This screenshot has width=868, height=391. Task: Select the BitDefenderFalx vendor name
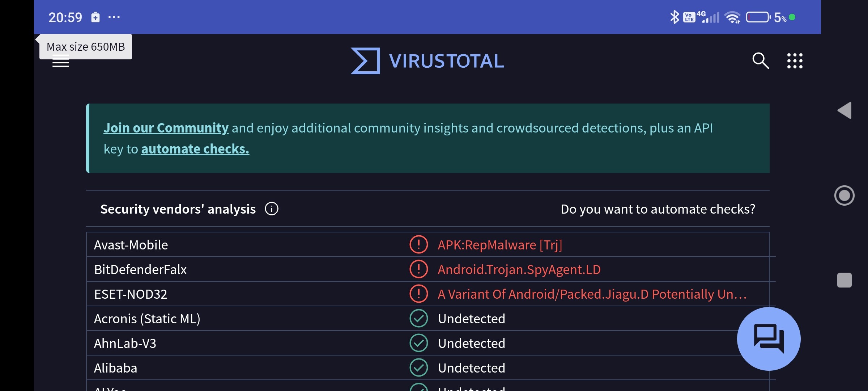pos(140,269)
